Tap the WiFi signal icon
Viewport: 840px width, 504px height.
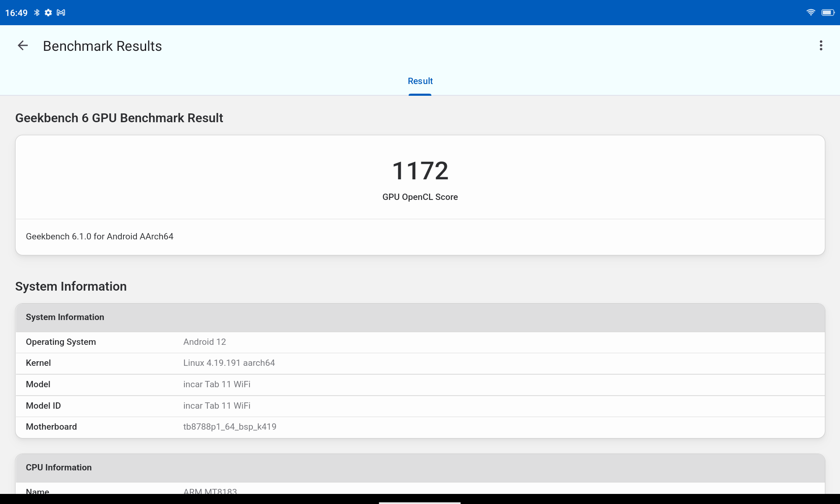tap(811, 13)
